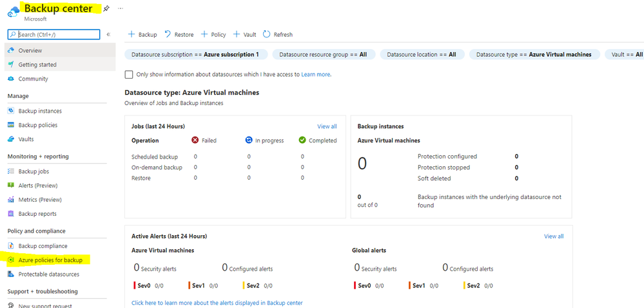Image resolution: width=644 pixels, height=308 pixels.
Task: Click View all in Active Alerts
Action: 554,236
